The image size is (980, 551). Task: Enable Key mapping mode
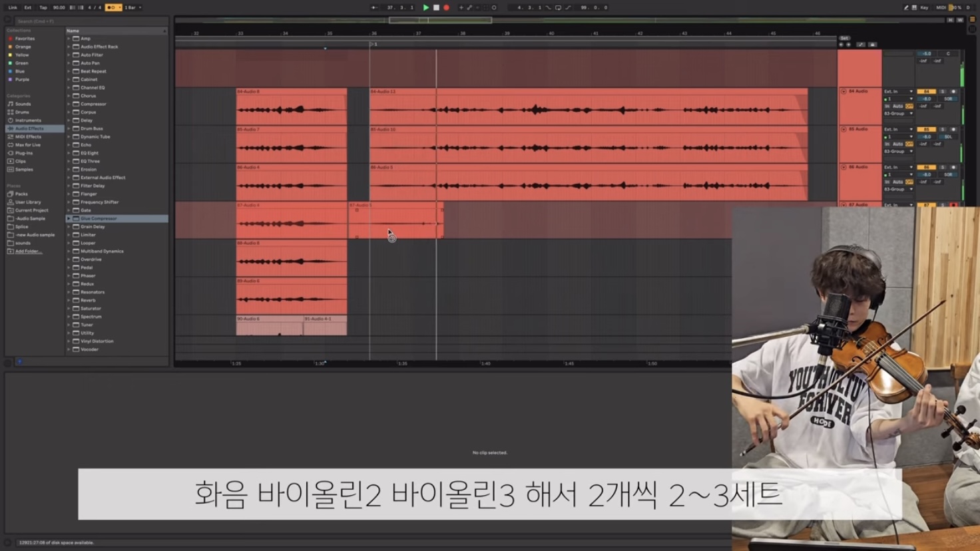point(923,7)
